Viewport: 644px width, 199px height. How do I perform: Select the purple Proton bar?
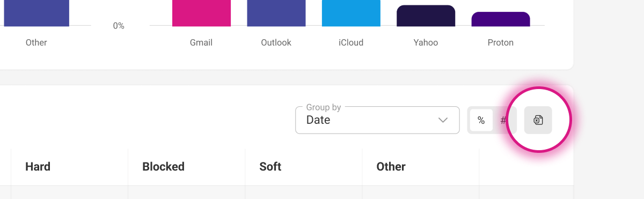click(501, 19)
